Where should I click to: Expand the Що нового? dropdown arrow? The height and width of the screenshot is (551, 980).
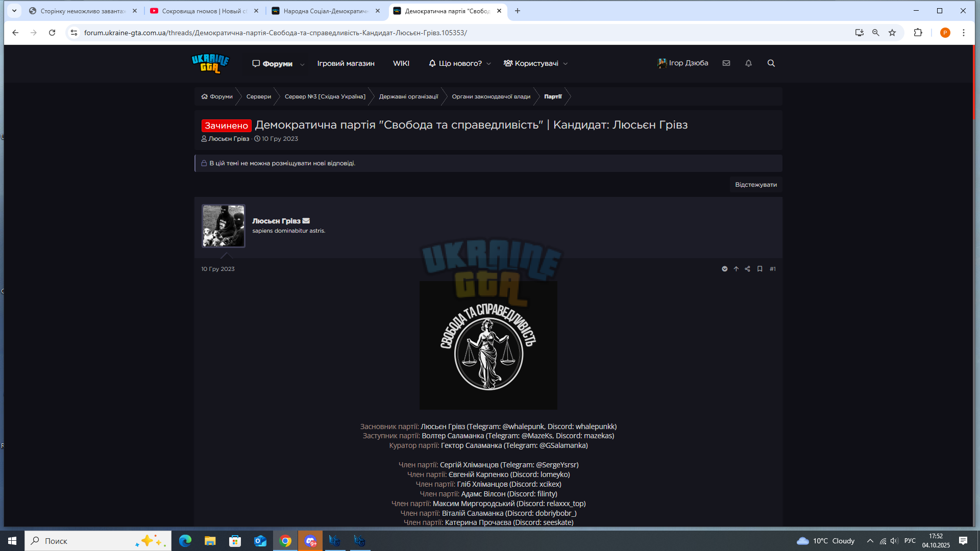[x=489, y=64]
